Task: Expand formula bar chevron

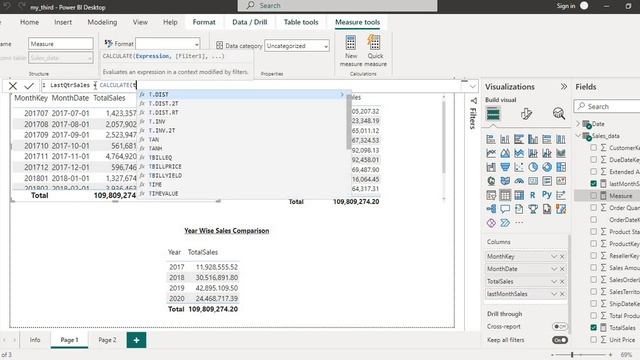Action: (x=473, y=87)
